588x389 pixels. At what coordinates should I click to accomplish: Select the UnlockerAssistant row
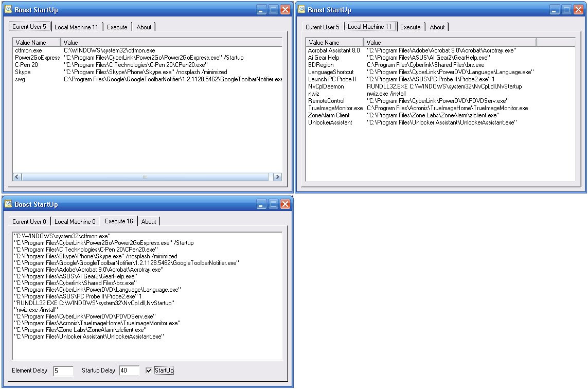tap(441, 122)
